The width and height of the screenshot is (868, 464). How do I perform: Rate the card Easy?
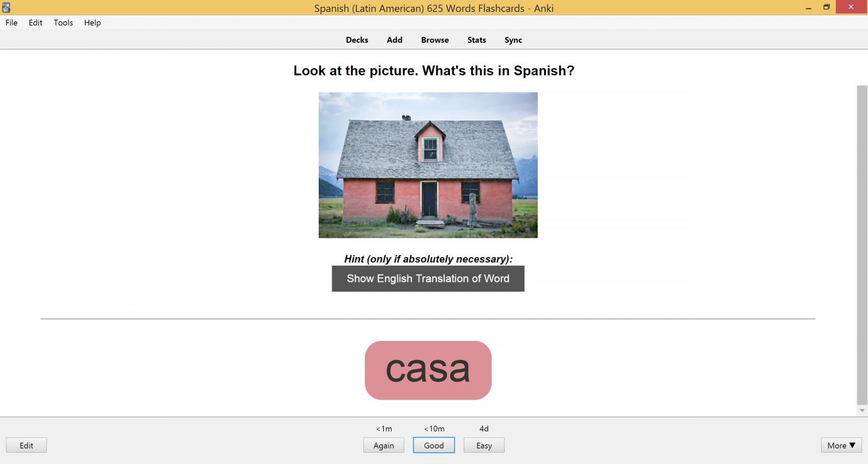(484, 445)
